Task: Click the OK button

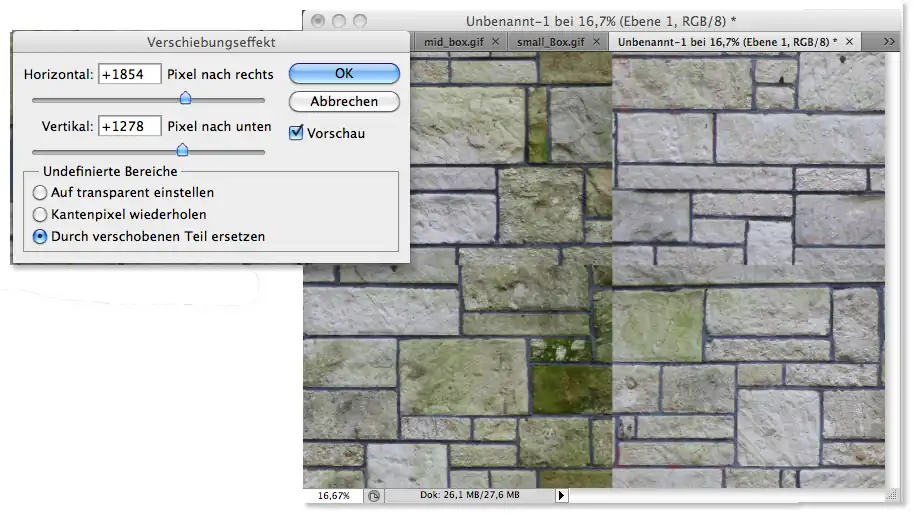Action: pos(344,74)
